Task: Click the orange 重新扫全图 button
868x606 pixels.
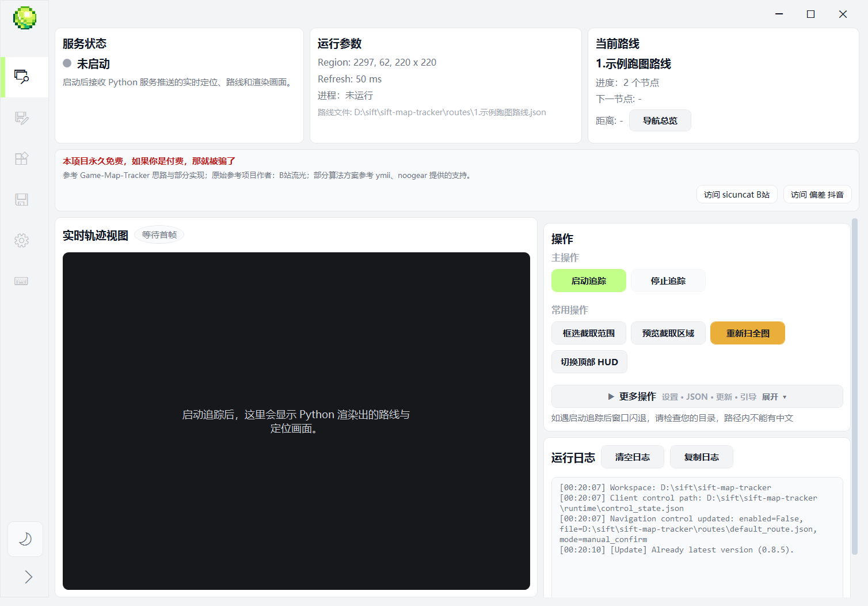Action: pos(748,333)
